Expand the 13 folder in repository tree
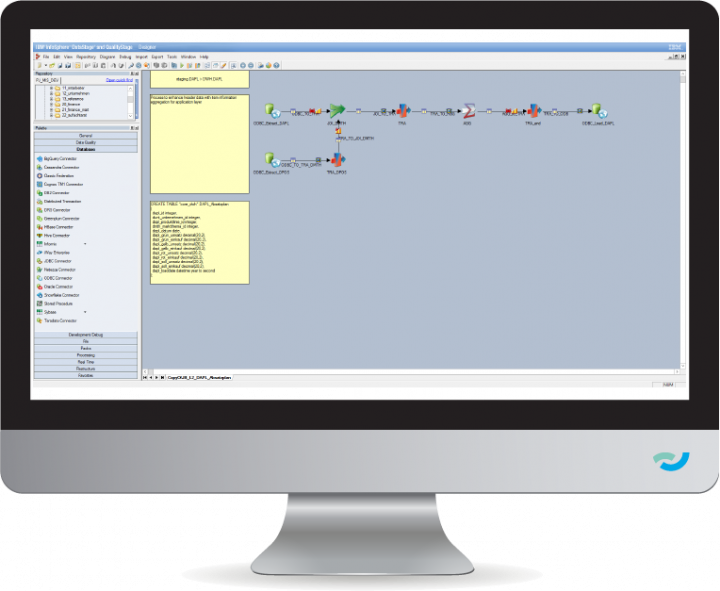Screen dimensions: 720x591 click(x=51, y=99)
